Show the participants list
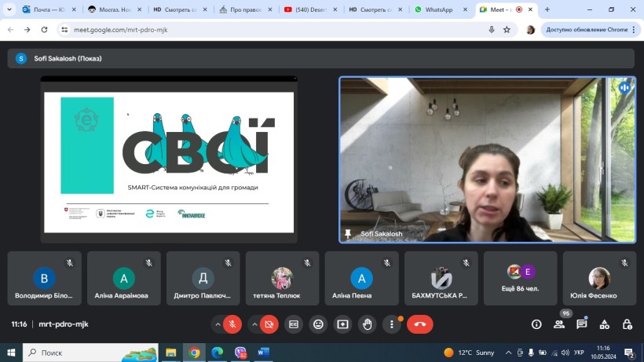 [x=559, y=324]
